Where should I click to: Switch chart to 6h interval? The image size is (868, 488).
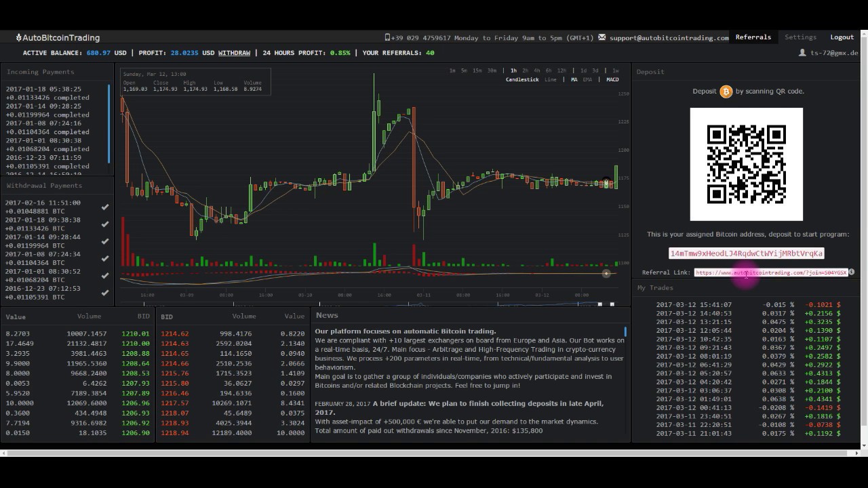tap(548, 70)
